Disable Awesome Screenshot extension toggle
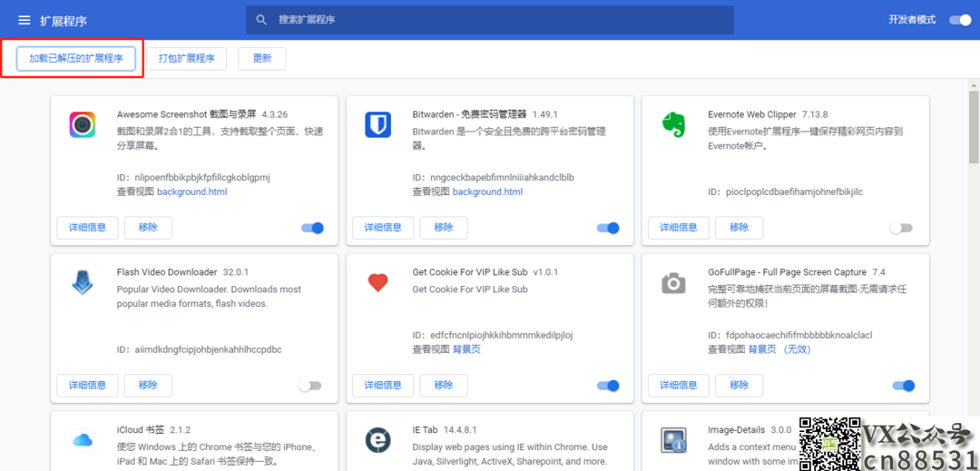Viewport: 980px width, 471px height. 312,228
